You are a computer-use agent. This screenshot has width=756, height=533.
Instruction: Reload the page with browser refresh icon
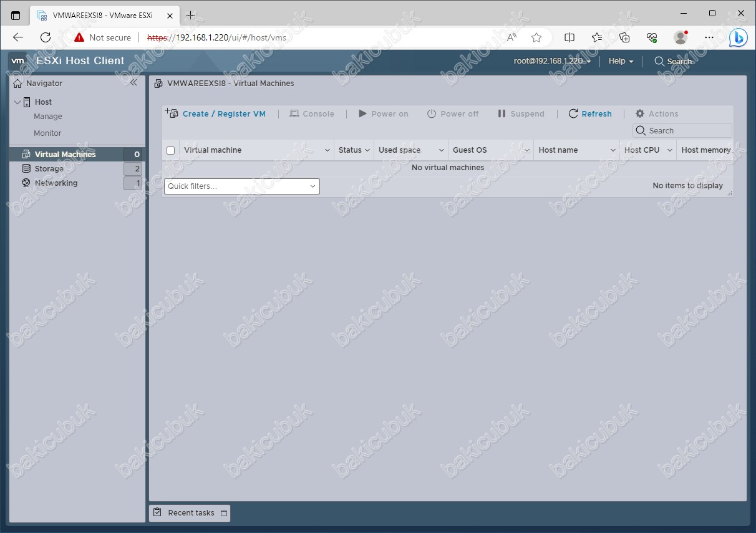coord(46,37)
